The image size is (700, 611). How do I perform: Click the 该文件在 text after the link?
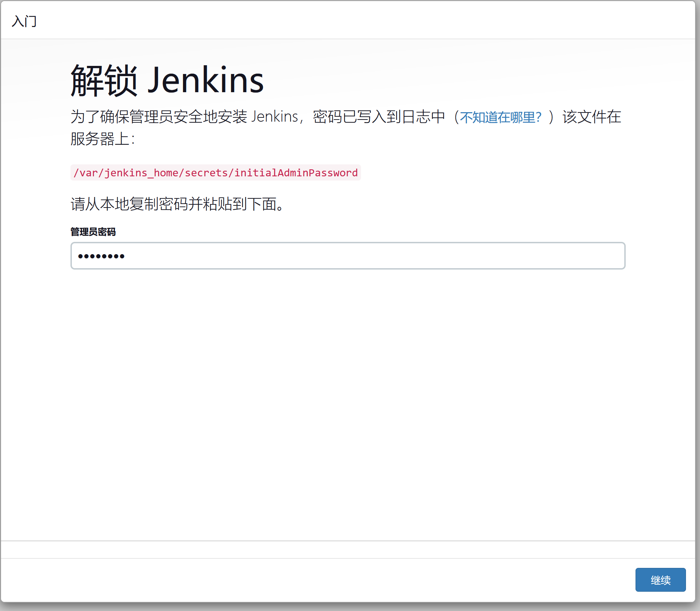tap(592, 117)
